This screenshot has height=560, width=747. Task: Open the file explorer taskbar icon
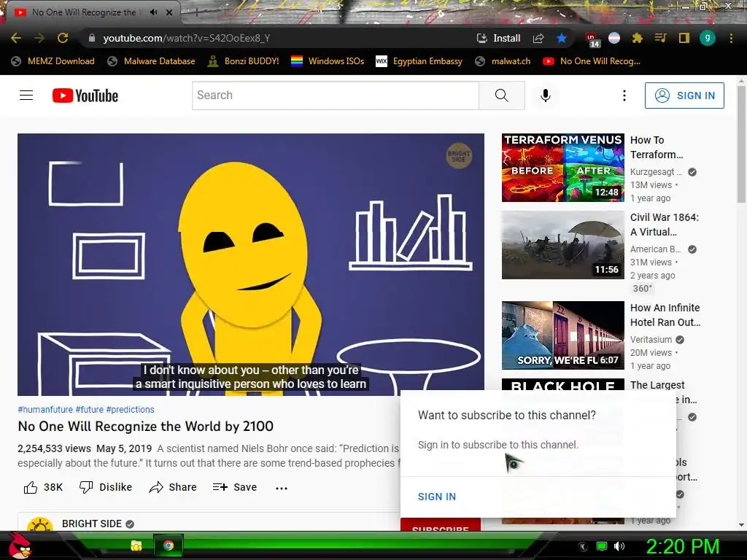[136, 545]
